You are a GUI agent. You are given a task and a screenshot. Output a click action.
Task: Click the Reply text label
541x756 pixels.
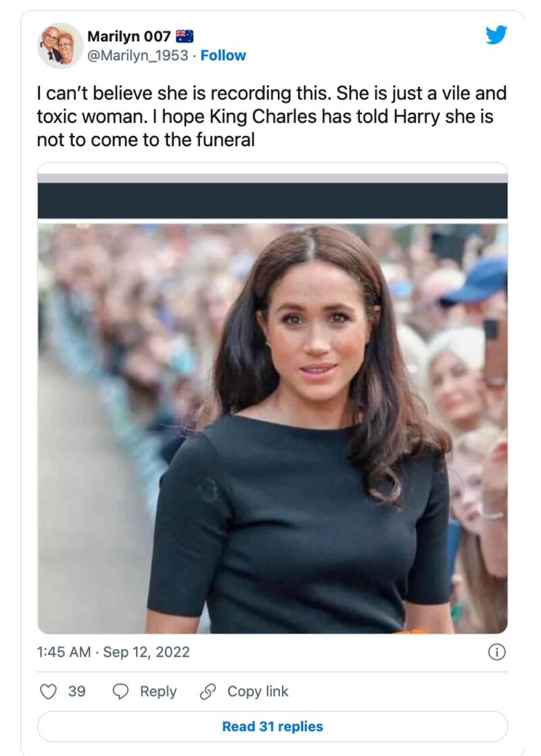[x=158, y=691]
